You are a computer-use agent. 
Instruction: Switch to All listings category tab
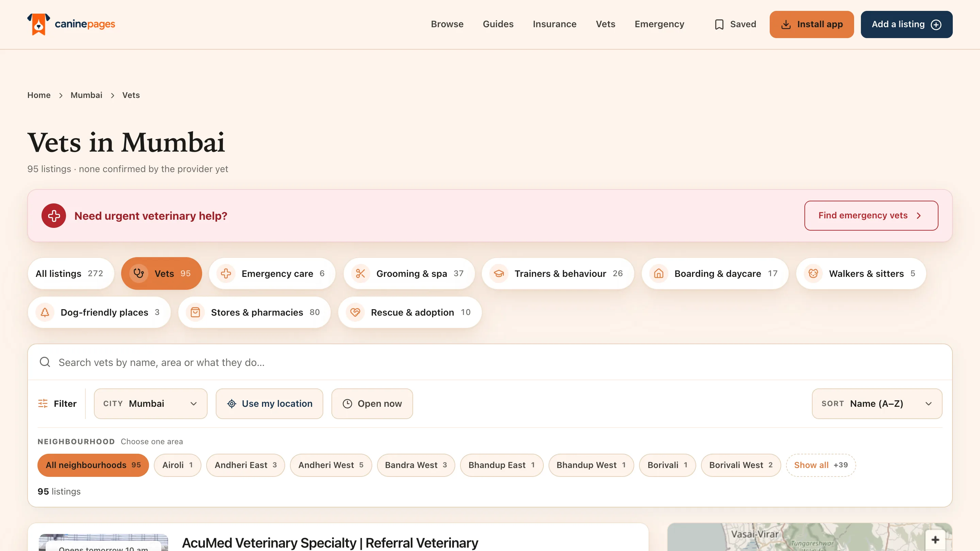(x=71, y=273)
